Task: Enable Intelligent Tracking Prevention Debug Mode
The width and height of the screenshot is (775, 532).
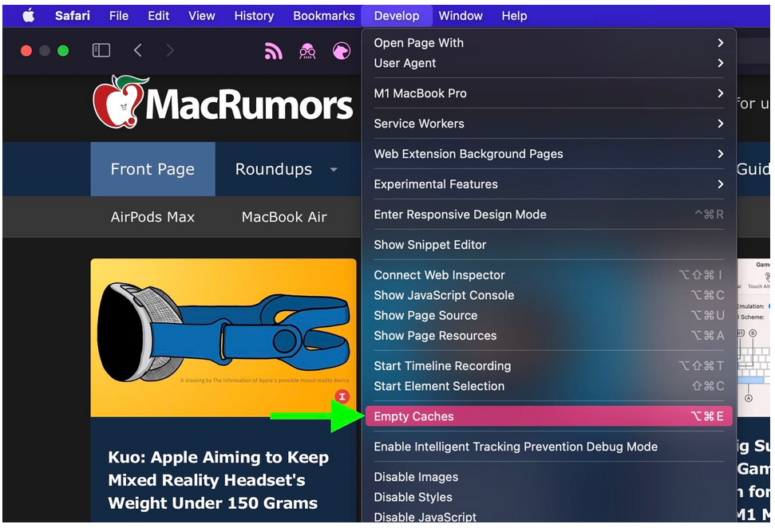Action: click(x=548, y=447)
